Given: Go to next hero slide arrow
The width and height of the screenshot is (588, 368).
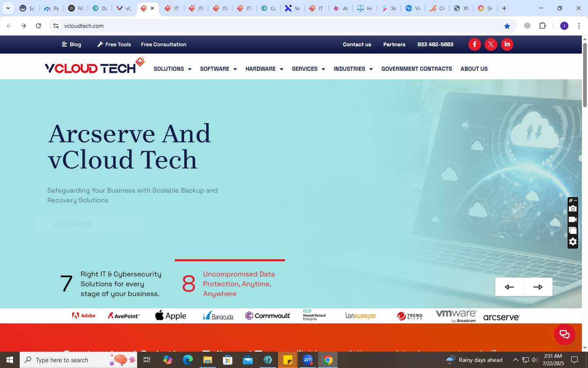Looking at the screenshot, I should [x=538, y=287].
